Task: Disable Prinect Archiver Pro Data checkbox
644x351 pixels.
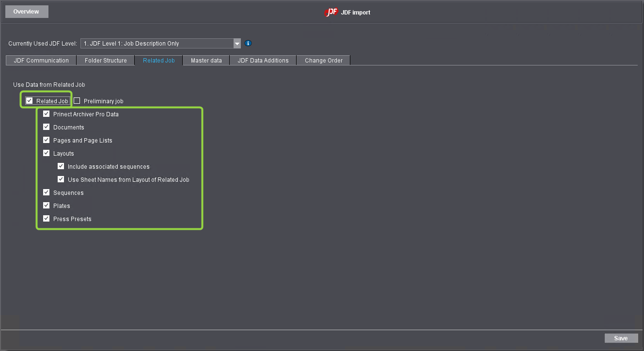Action: click(47, 114)
